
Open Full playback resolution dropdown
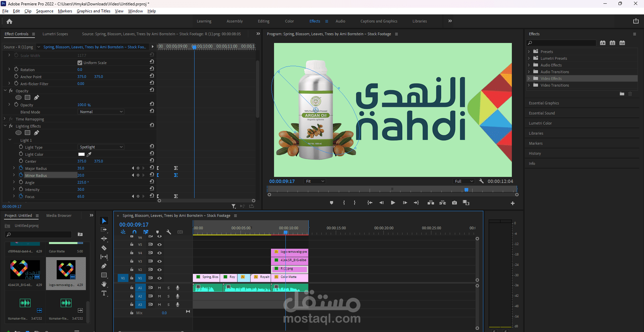(464, 181)
